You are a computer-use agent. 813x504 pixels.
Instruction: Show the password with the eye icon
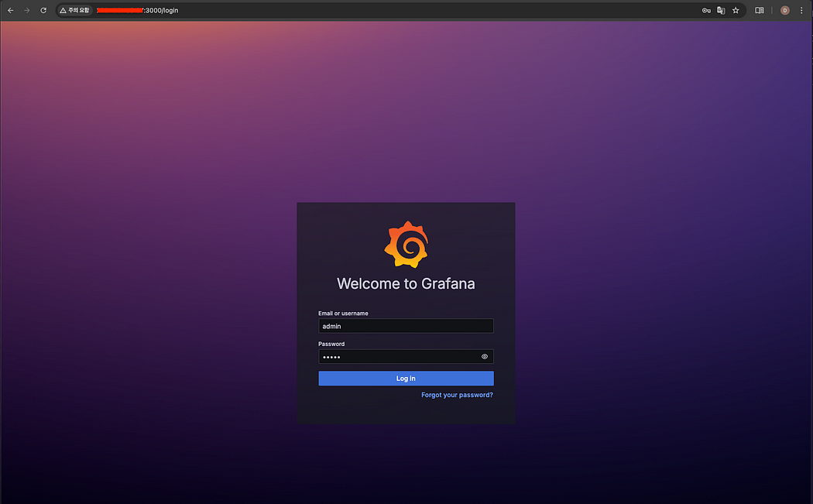pyautogui.click(x=484, y=357)
